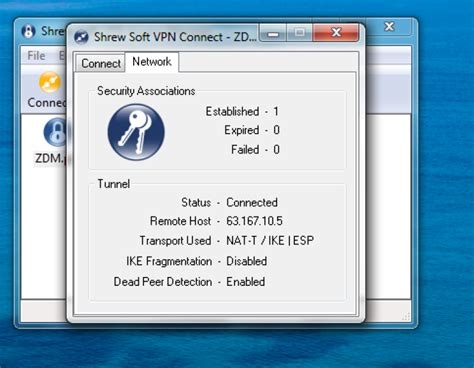Close the background Access Manager window
This screenshot has width=474, height=368.
click(x=389, y=27)
